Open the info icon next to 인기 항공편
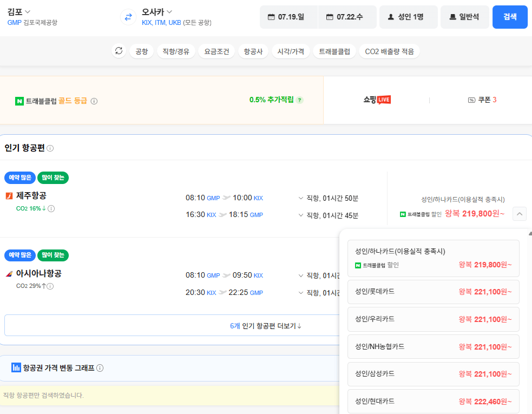 point(50,148)
